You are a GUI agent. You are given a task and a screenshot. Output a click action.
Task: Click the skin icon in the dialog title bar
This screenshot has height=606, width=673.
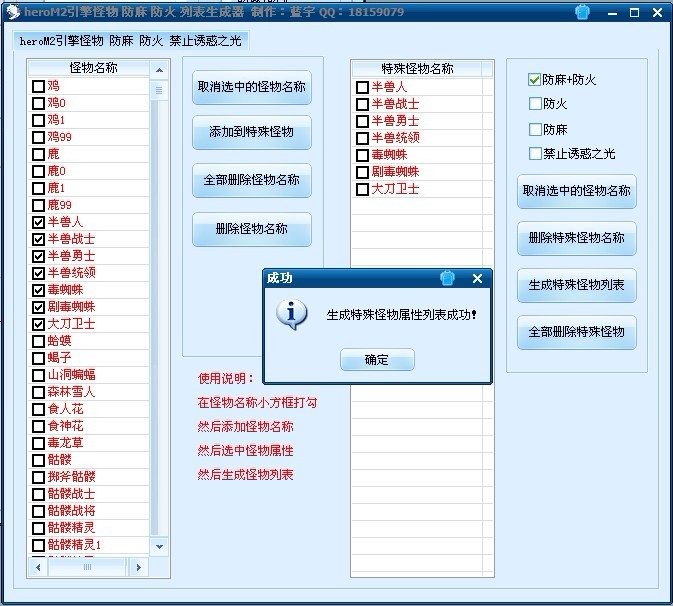pyautogui.click(x=448, y=278)
